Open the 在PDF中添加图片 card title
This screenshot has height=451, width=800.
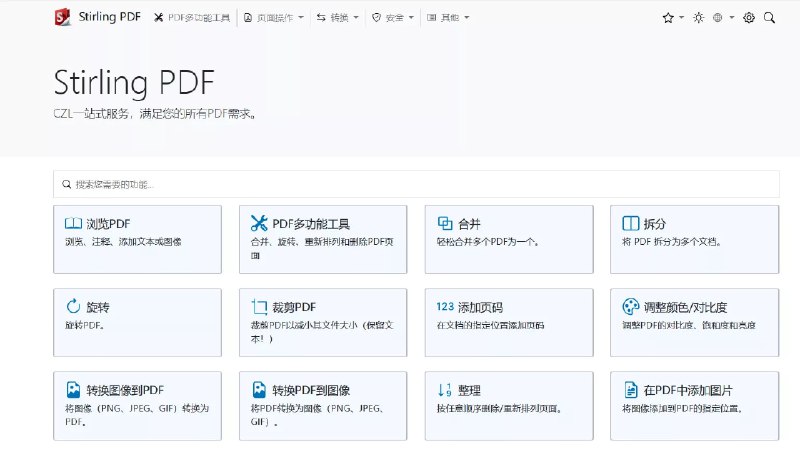point(688,390)
